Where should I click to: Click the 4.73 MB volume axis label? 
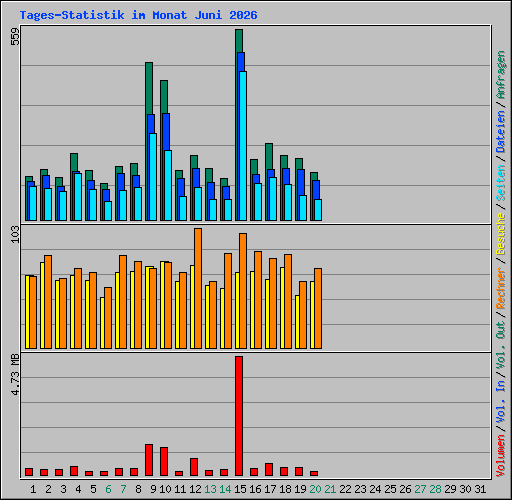(15, 375)
